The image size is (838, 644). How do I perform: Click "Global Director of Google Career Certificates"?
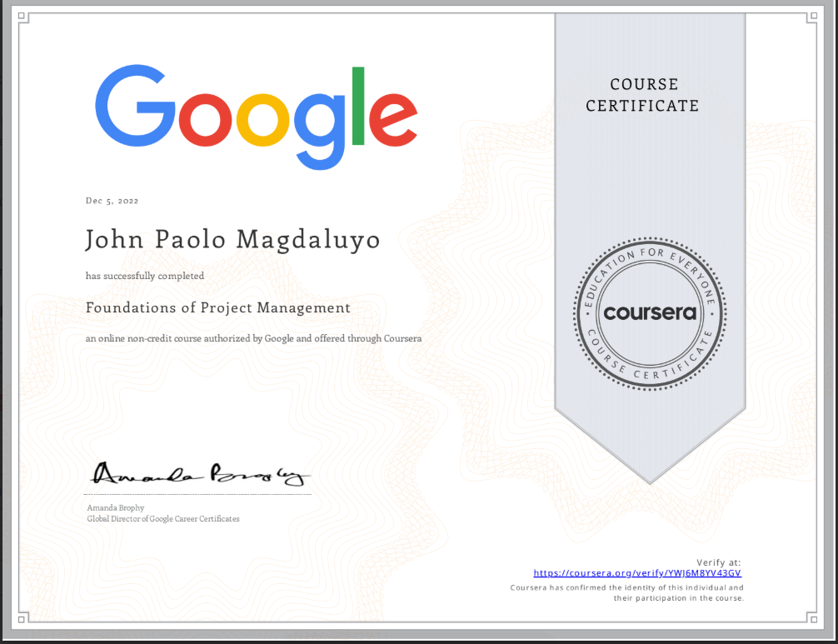point(163,518)
